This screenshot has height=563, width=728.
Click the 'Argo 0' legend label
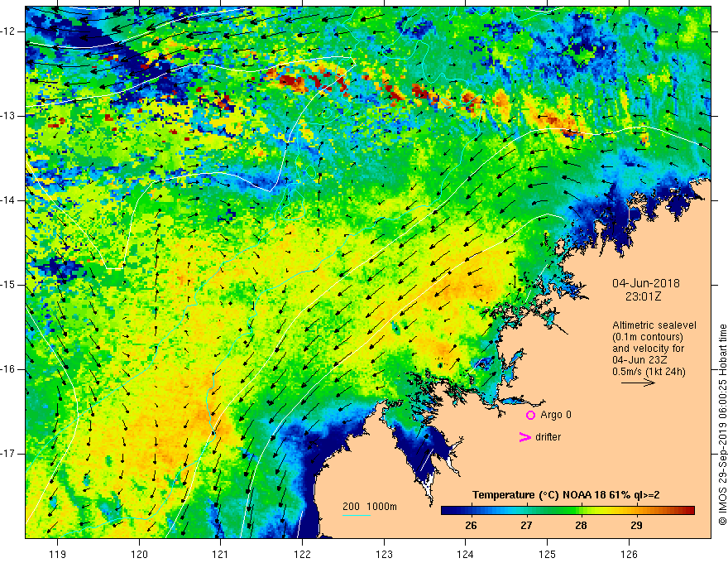(x=556, y=415)
